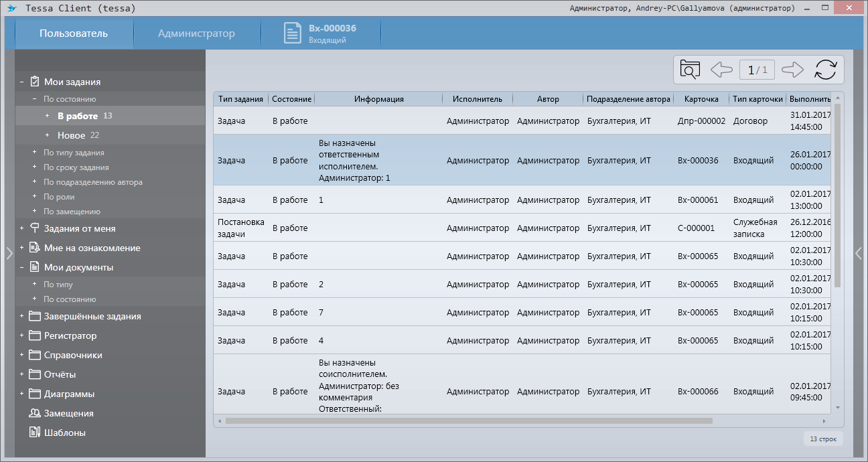The width and height of the screenshot is (868, 462).
Task: Click the page number field 1/1
Action: click(x=757, y=70)
